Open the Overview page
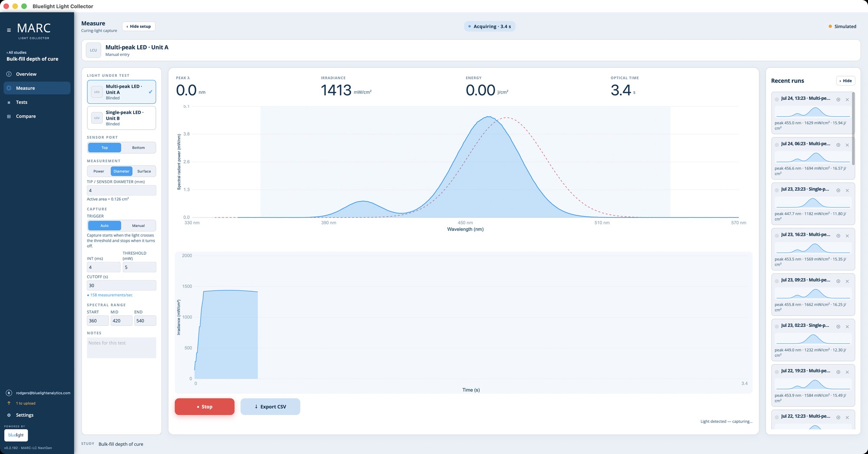The width and height of the screenshot is (868, 454). coord(37,74)
